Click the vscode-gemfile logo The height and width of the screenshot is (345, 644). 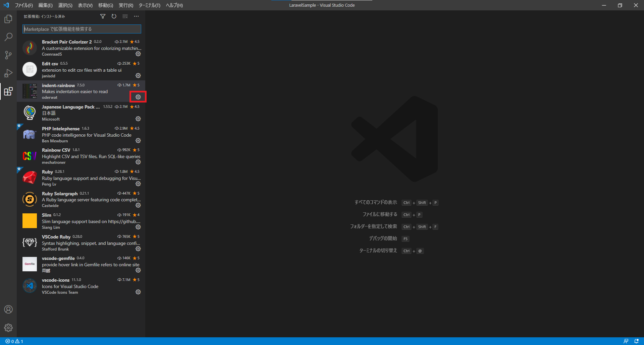(x=30, y=264)
